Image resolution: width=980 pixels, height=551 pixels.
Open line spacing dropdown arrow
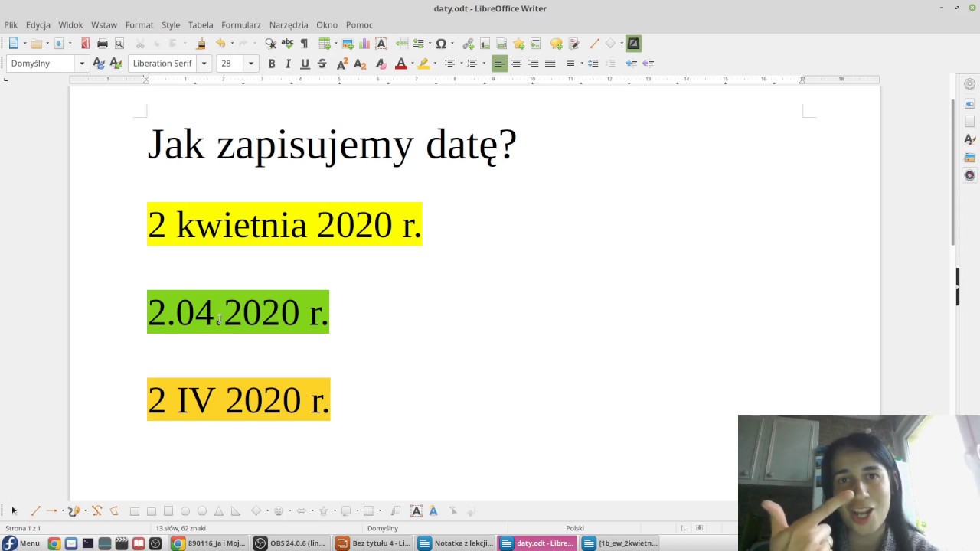tap(582, 64)
